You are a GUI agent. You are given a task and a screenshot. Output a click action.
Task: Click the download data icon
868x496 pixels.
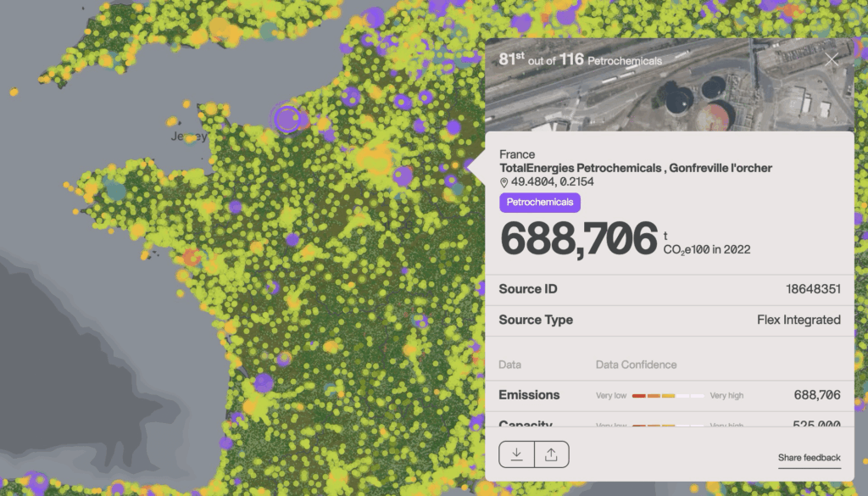click(x=516, y=454)
